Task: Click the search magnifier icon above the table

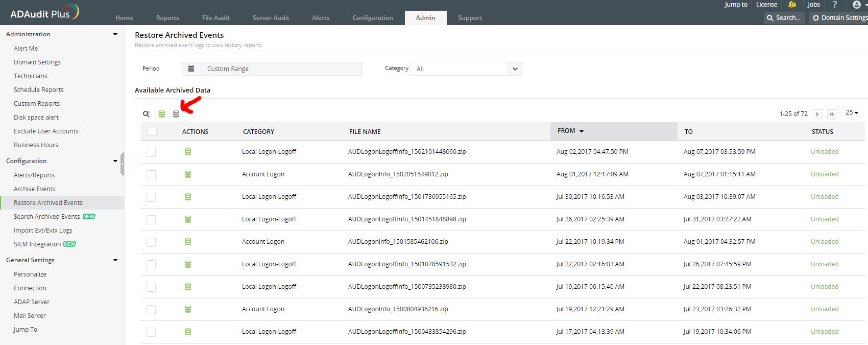Action: (x=146, y=114)
